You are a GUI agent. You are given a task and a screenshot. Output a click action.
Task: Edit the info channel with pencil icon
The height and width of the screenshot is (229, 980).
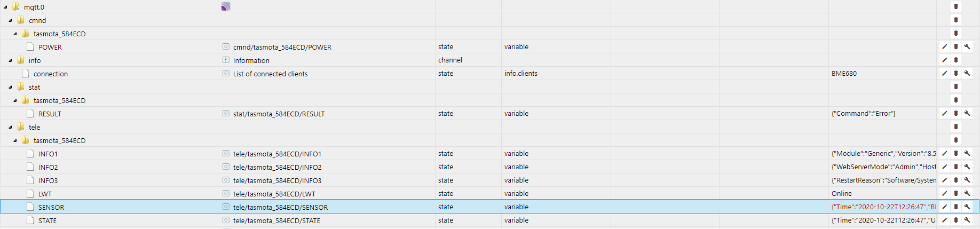coord(944,60)
